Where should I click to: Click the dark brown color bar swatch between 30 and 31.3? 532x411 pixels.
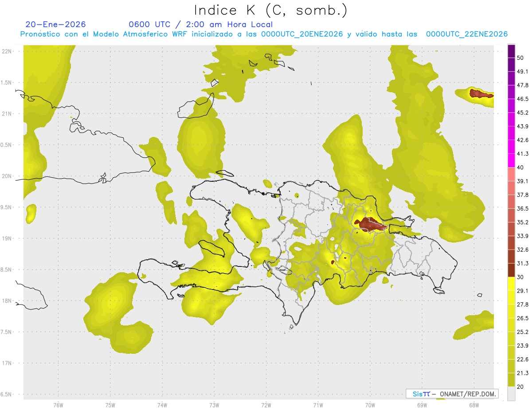click(x=511, y=270)
